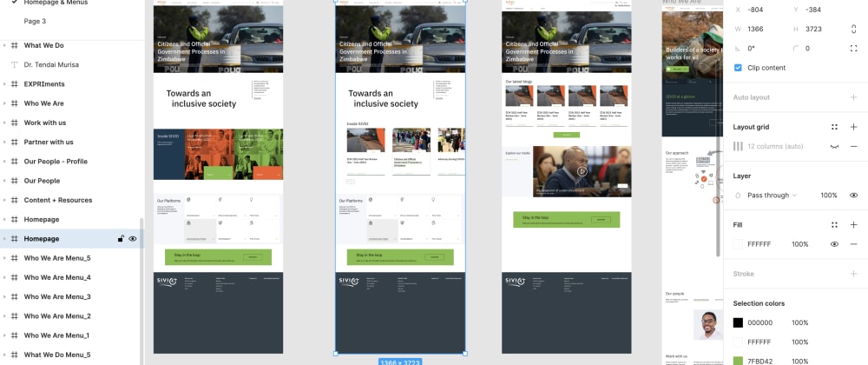Expand the selected Homepage layer arrow
Screen dimensions: 868x365
(4, 239)
